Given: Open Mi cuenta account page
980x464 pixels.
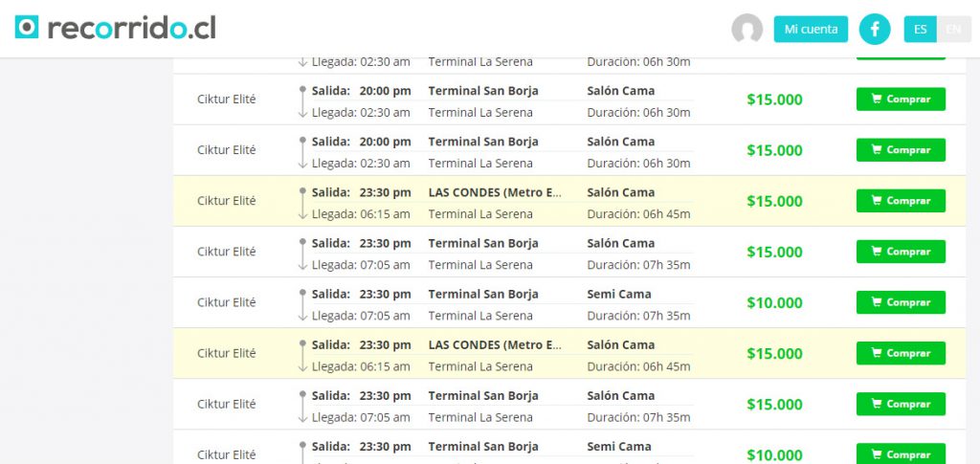Looking at the screenshot, I should click(811, 30).
